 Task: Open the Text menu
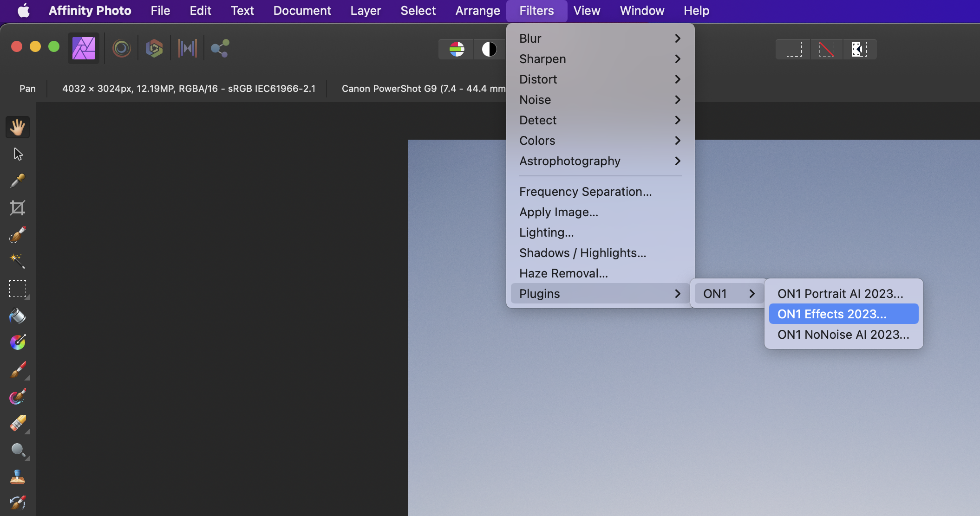(242, 11)
